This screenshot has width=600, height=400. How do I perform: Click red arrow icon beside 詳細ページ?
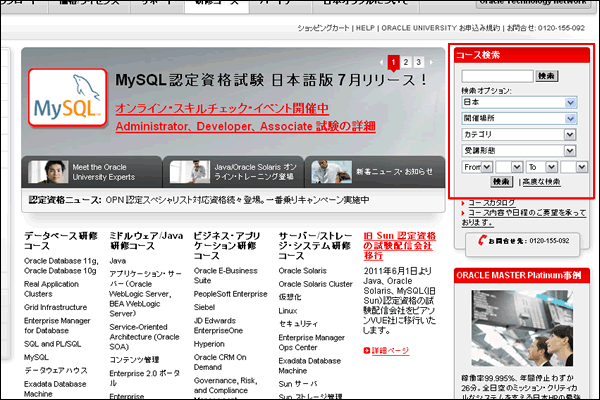pos(367,350)
